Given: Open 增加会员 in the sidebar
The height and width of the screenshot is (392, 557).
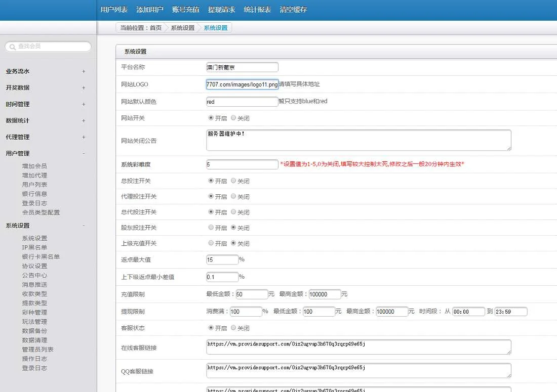Looking at the screenshot, I should [x=34, y=166].
